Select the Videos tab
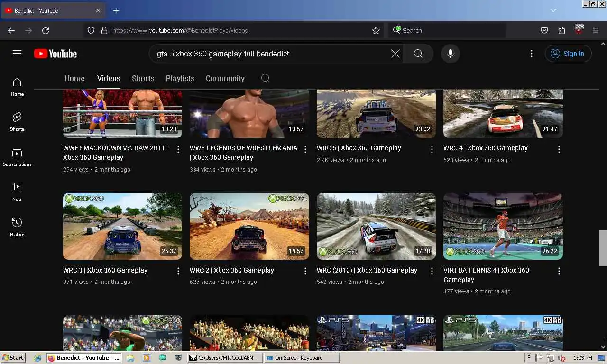607x364 pixels. pos(109,78)
